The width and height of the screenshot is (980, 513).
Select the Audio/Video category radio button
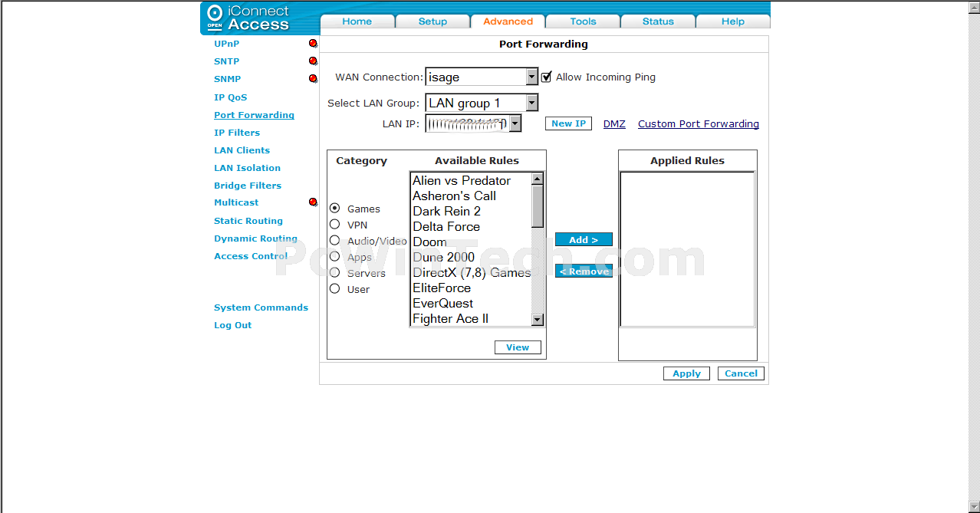[x=334, y=240]
